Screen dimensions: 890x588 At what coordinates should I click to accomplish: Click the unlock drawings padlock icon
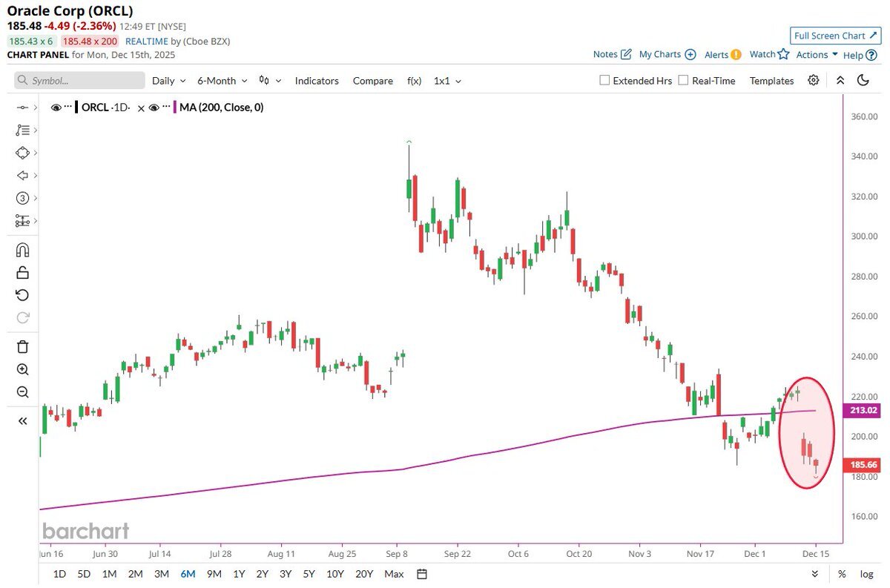tap(22, 272)
